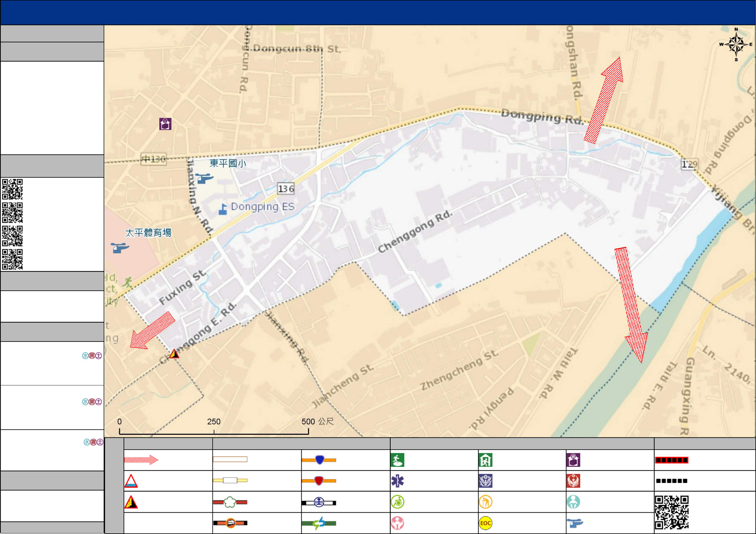Screen dimensions: 756x534
Task: Select the yellow EOC legend icon
Action: (486, 523)
